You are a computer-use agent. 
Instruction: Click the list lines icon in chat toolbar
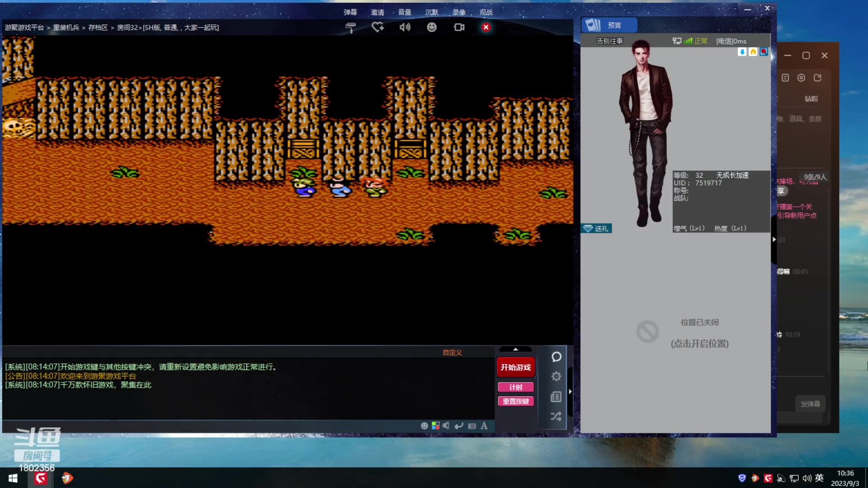[x=472, y=426]
